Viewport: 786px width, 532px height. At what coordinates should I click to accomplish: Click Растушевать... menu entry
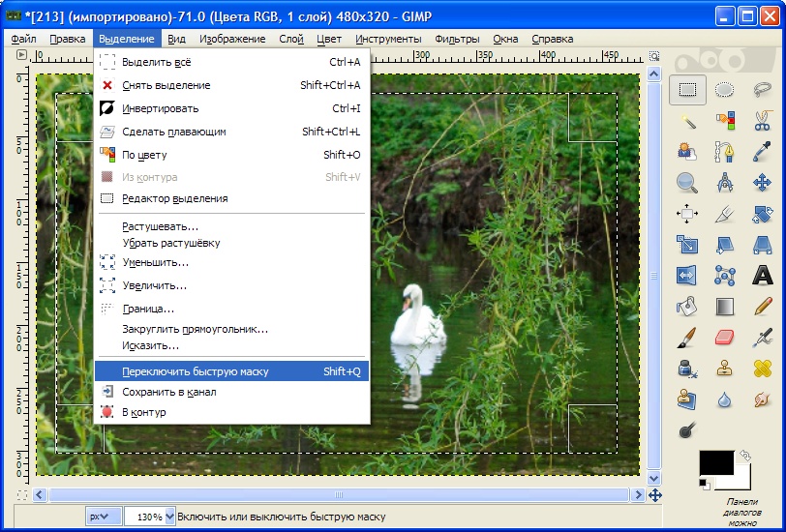point(160,226)
